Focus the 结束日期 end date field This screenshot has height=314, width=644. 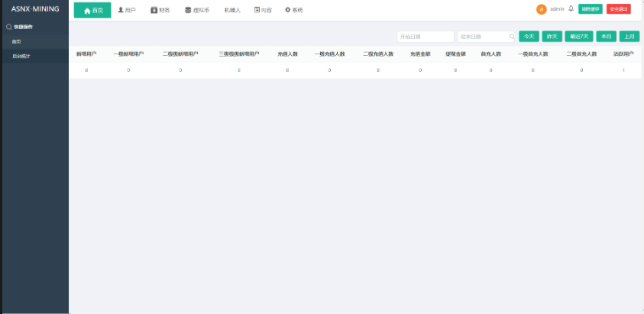click(x=487, y=37)
